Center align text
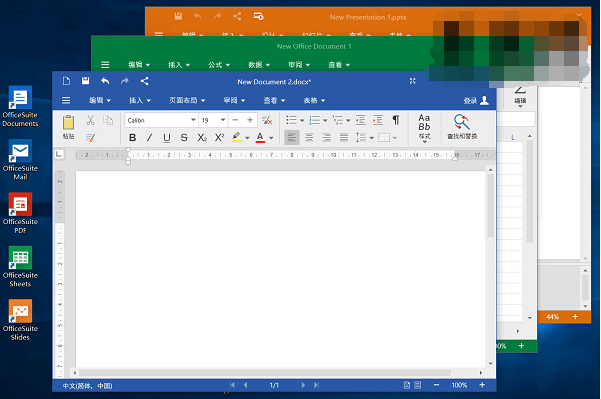 tap(309, 137)
